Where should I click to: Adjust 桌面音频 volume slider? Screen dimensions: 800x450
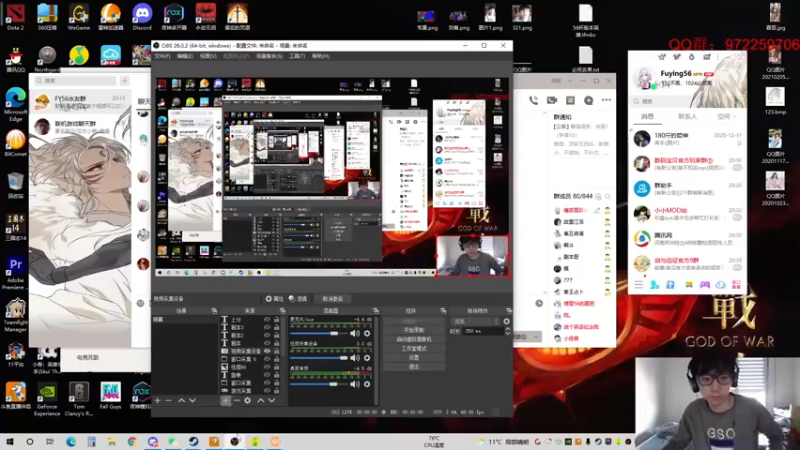click(318, 384)
